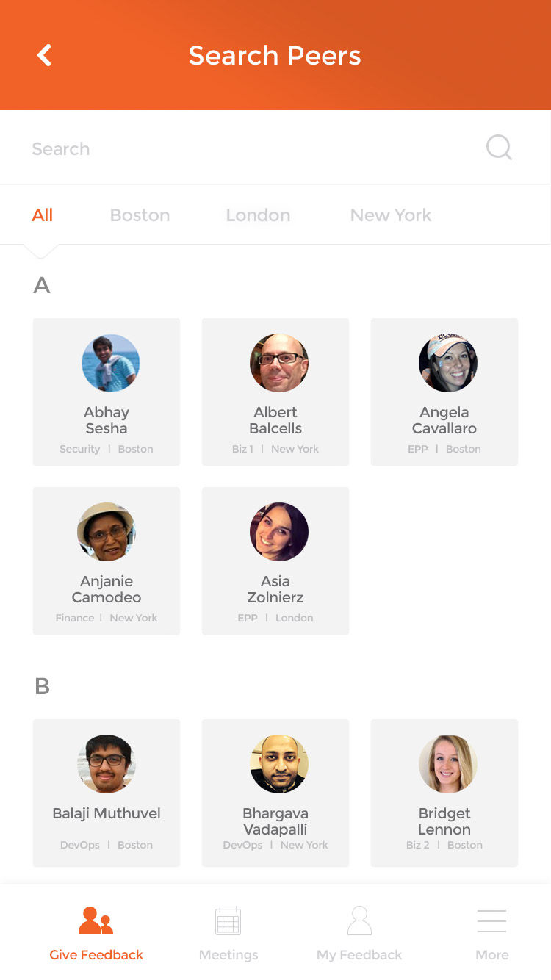The image size is (551, 980).
Task: Click the search magnifier icon
Action: click(x=499, y=148)
